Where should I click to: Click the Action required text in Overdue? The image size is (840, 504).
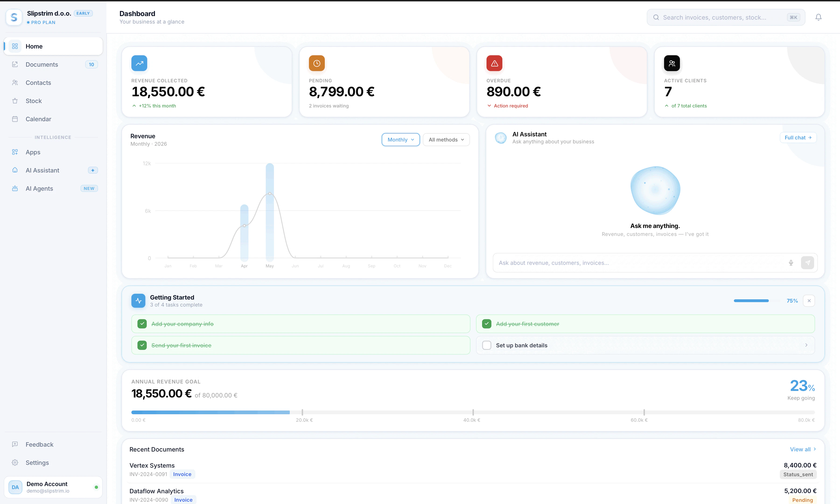pos(511,106)
